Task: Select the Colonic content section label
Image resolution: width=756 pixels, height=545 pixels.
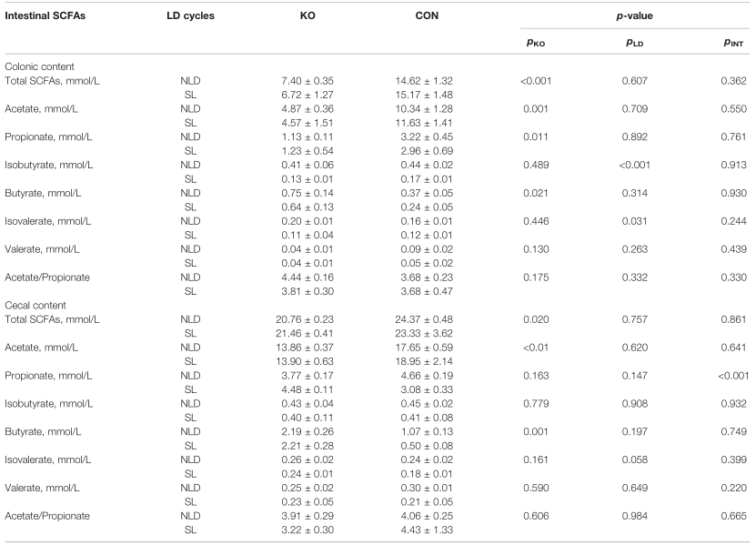Action: click(39, 66)
